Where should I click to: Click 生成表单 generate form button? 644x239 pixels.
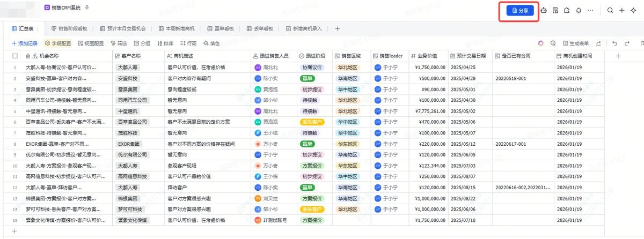coord(576,43)
